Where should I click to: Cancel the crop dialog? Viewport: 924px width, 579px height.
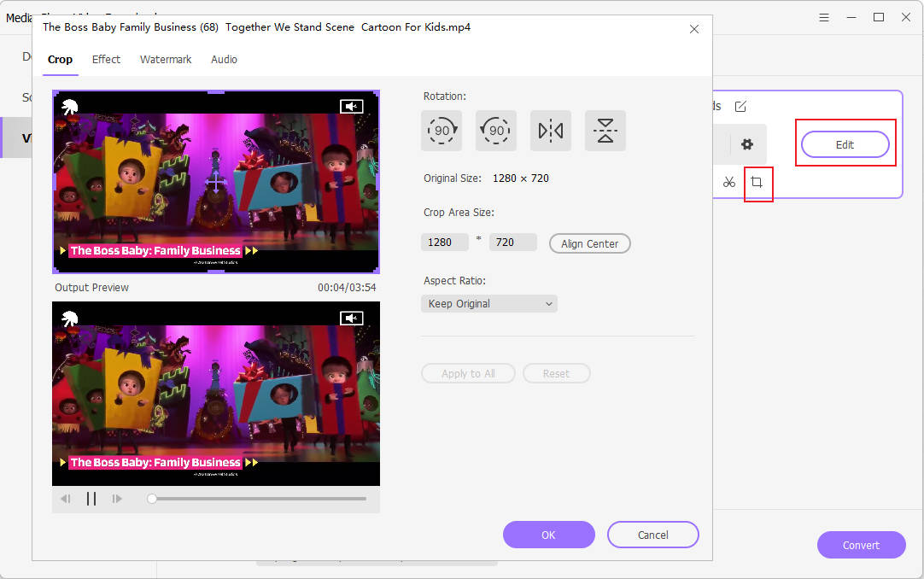click(x=653, y=535)
